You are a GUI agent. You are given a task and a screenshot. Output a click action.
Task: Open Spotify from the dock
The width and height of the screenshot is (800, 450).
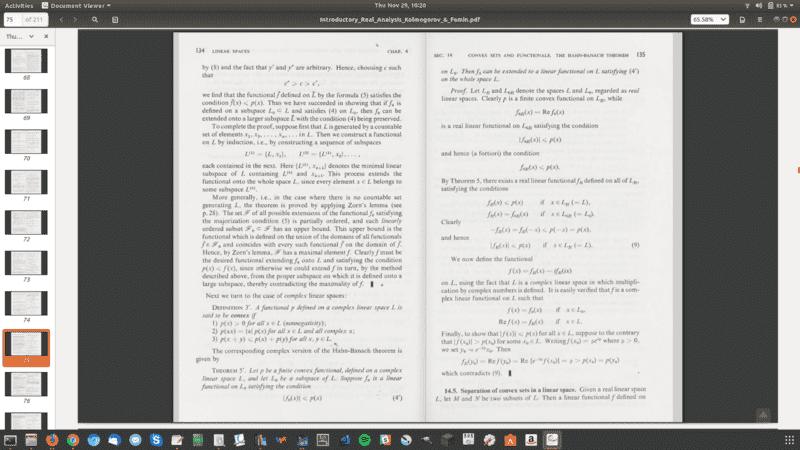point(365,440)
